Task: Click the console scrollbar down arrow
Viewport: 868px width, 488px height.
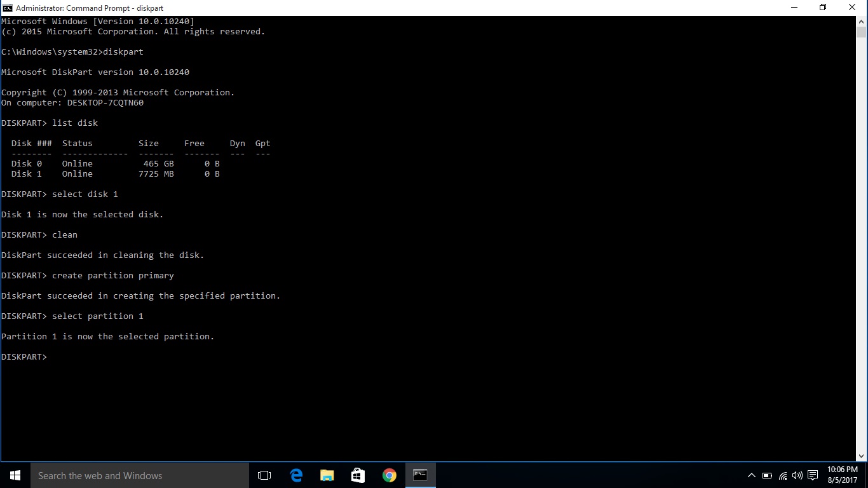Action: pyautogui.click(x=862, y=456)
